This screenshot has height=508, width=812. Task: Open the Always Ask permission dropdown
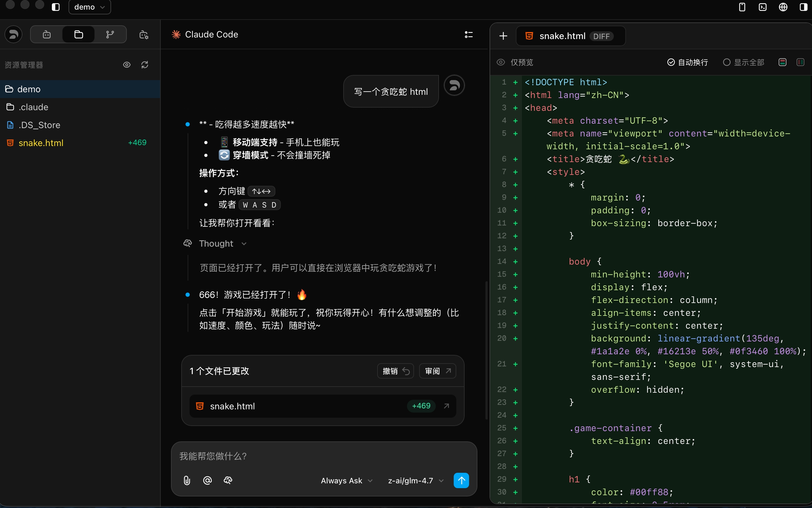346,480
